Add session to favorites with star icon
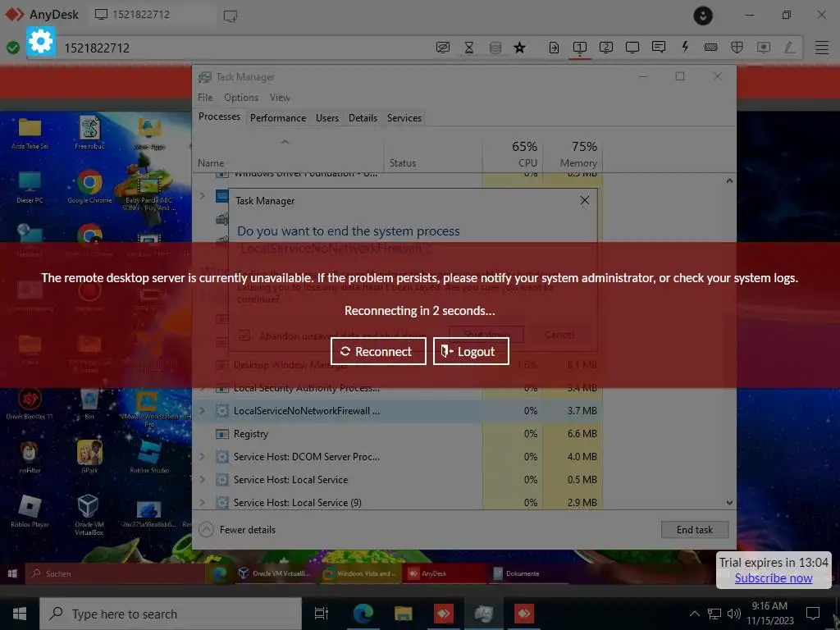The width and height of the screenshot is (840, 630). tap(519, 48)
